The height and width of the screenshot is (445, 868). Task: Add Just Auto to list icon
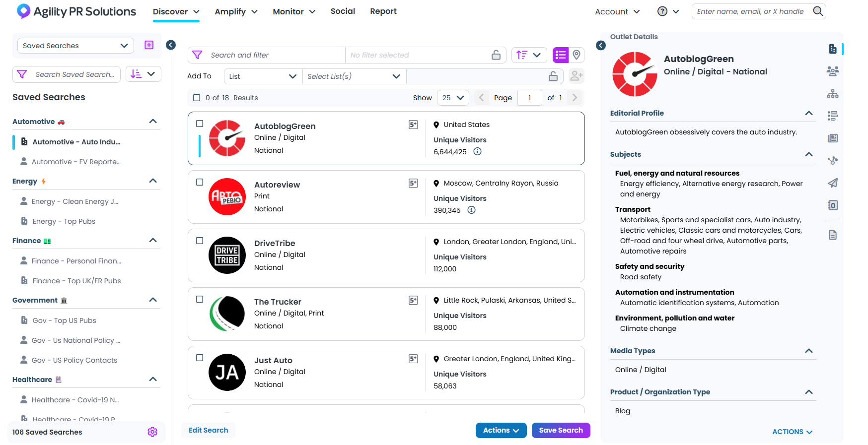[413, 359]
